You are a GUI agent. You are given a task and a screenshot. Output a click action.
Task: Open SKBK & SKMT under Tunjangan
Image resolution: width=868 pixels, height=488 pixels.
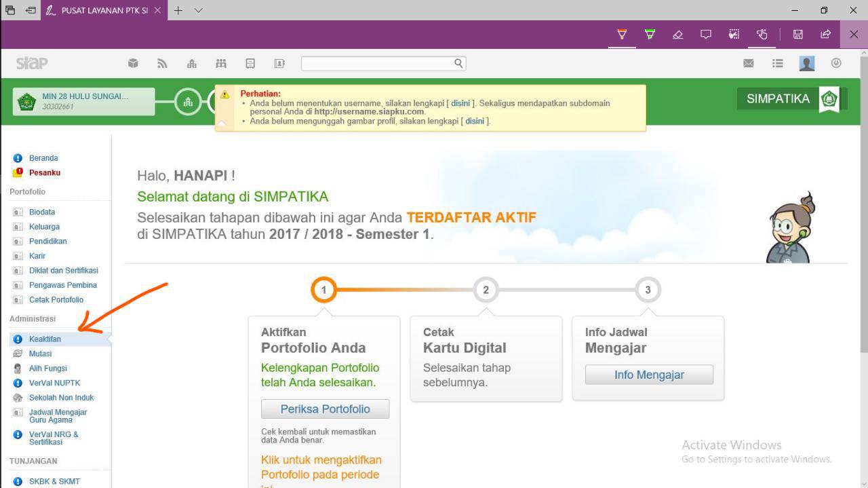click(54, 482)
